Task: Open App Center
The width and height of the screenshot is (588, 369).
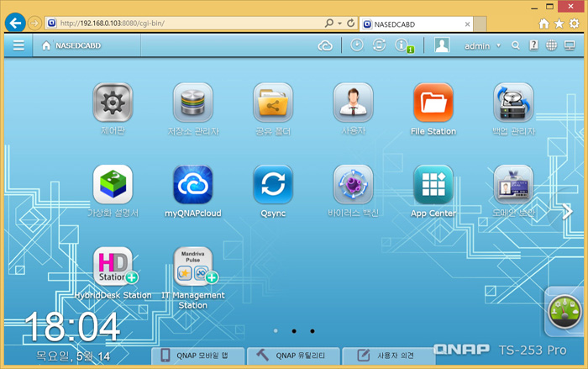Action: (x=433, y=184)
